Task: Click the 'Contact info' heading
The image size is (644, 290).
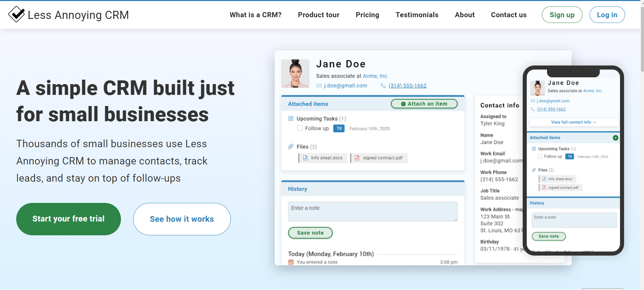Action: tap(500, 105)
